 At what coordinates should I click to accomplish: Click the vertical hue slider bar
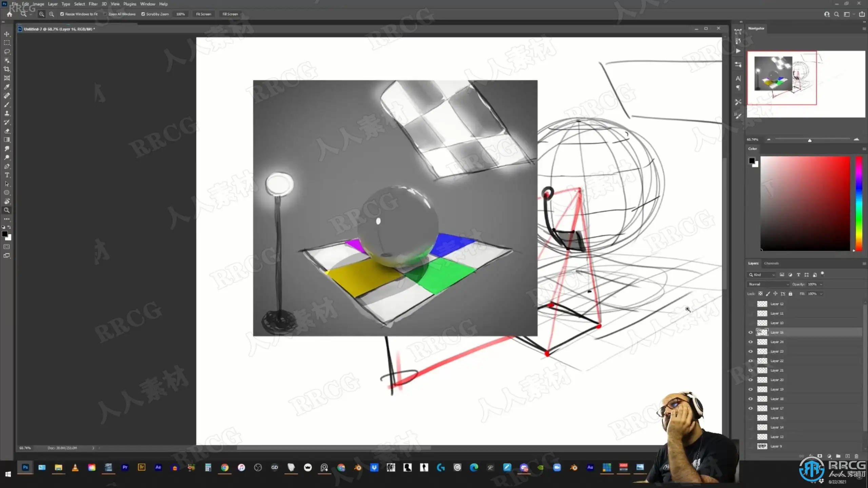point(859,203)
